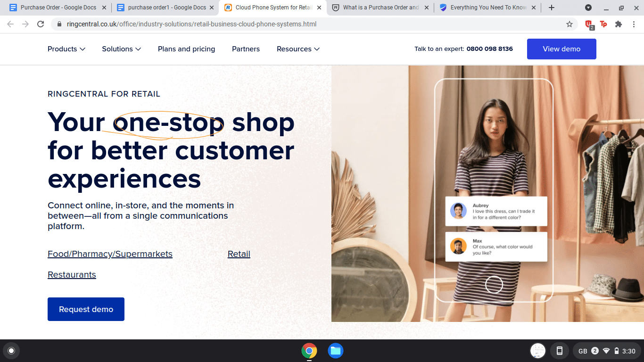Screen dimensions: 644x362
Task: Open the Partners menu item
Action: (x=246, y=49)
